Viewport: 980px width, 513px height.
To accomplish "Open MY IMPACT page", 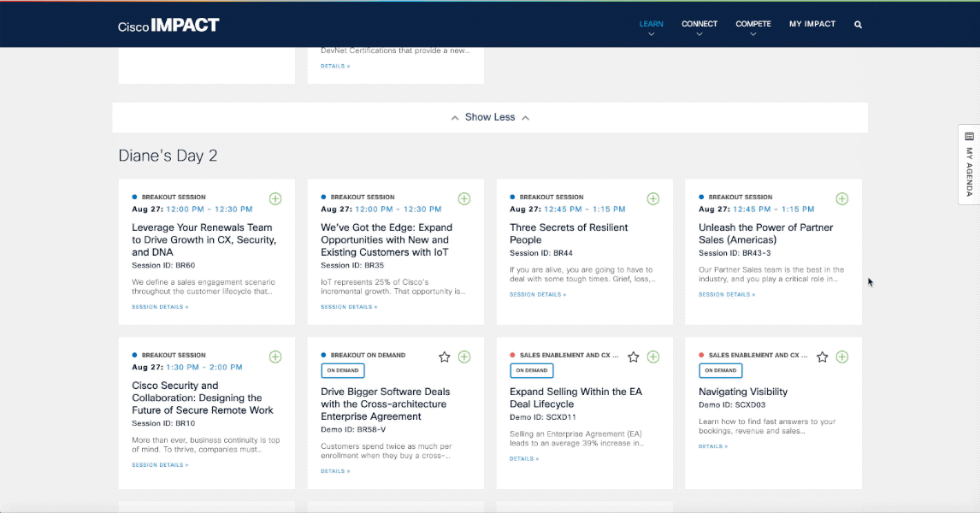I will [812, 24].
